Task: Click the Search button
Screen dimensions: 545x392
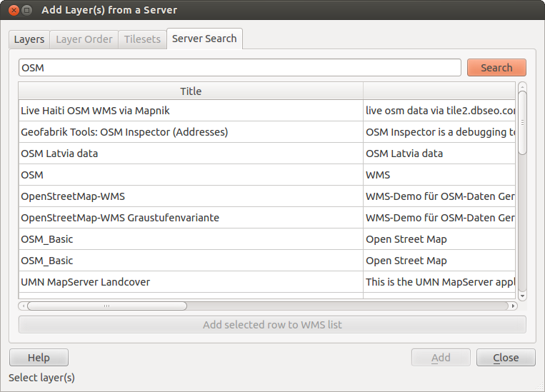Action: (x=496, y=68)
